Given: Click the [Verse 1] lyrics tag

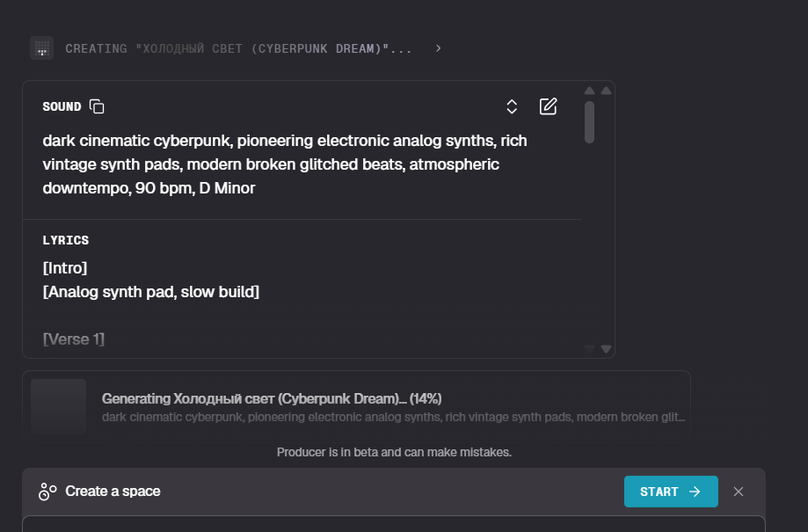Looking at the screenshot, I should pos(74,339).
